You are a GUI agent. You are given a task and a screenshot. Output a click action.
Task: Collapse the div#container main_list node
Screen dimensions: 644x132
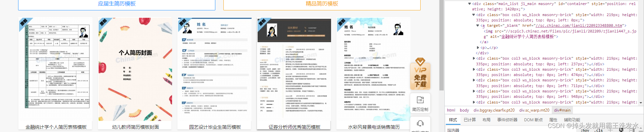470,4
